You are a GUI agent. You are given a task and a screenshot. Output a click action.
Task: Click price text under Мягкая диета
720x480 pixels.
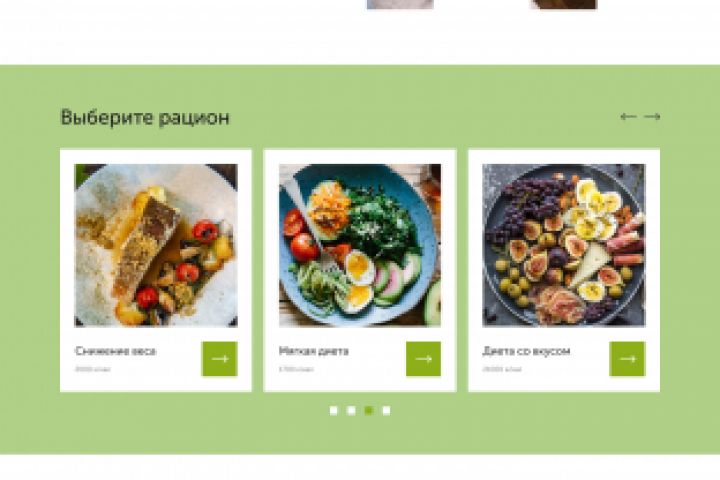tap(296, 369)
